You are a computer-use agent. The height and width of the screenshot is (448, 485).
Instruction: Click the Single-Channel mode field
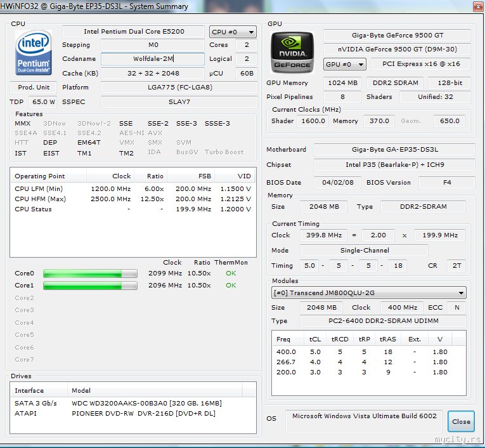pos(365,251)
